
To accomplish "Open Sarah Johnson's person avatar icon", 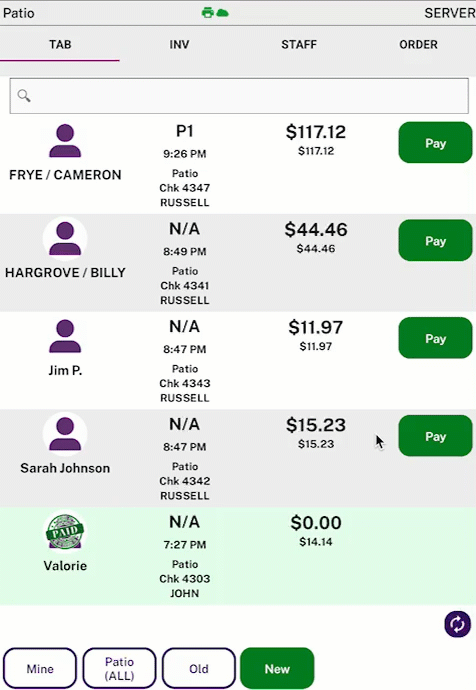I will tap(65, 434).
